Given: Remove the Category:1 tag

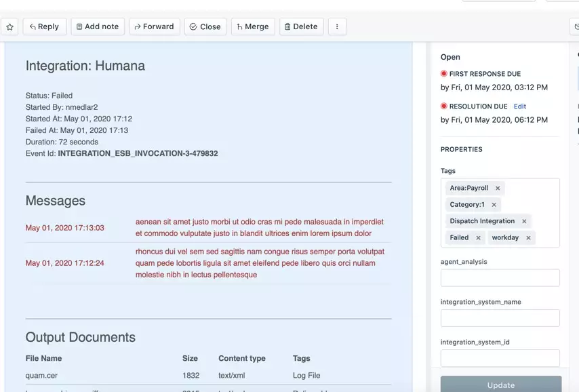Looking at the screenshot, I should pyautogui.click(x=494, y=205).
